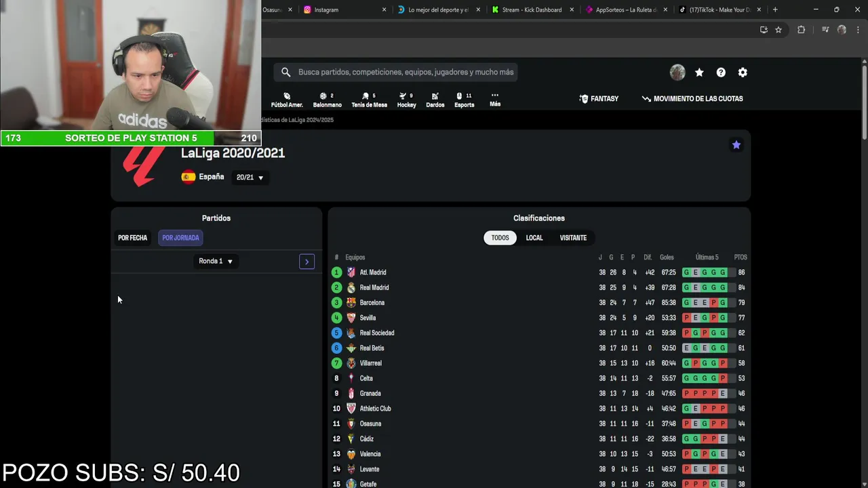The height and width of the screenshot is (488, 868).
Task: Toggle LaLiga favorite star
Action: (x=736, y=144)
